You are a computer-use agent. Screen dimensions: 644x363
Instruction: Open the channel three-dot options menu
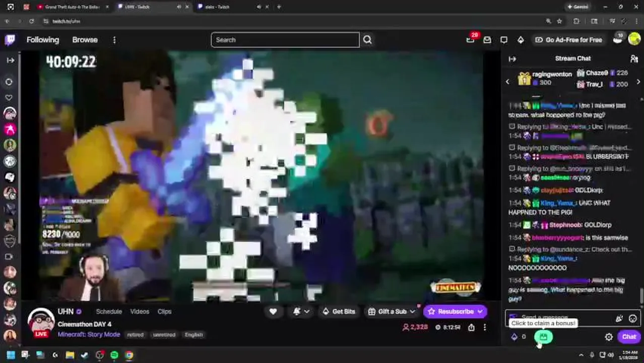click(x=485, y=327)
